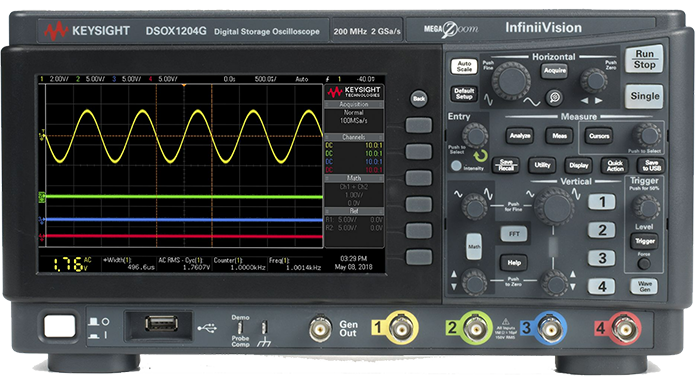Image resolution: width=695 pixels, height=376 pixels.
Task: Tap the green channel 2 BNC input
Action: click(475, 329)
